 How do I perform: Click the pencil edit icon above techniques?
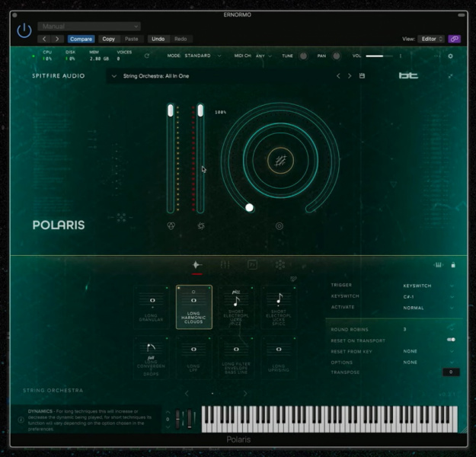click(293, 279)
